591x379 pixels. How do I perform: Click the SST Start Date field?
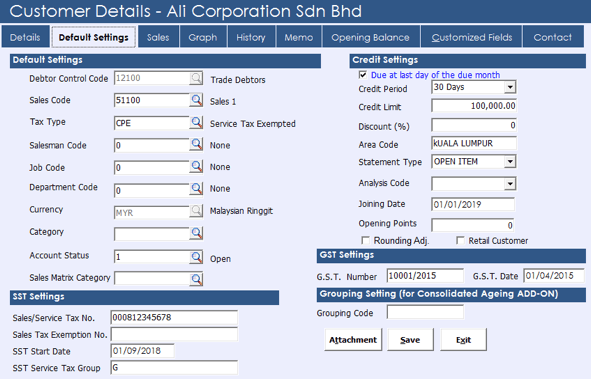pyautogui.click(x=142, y=350)
